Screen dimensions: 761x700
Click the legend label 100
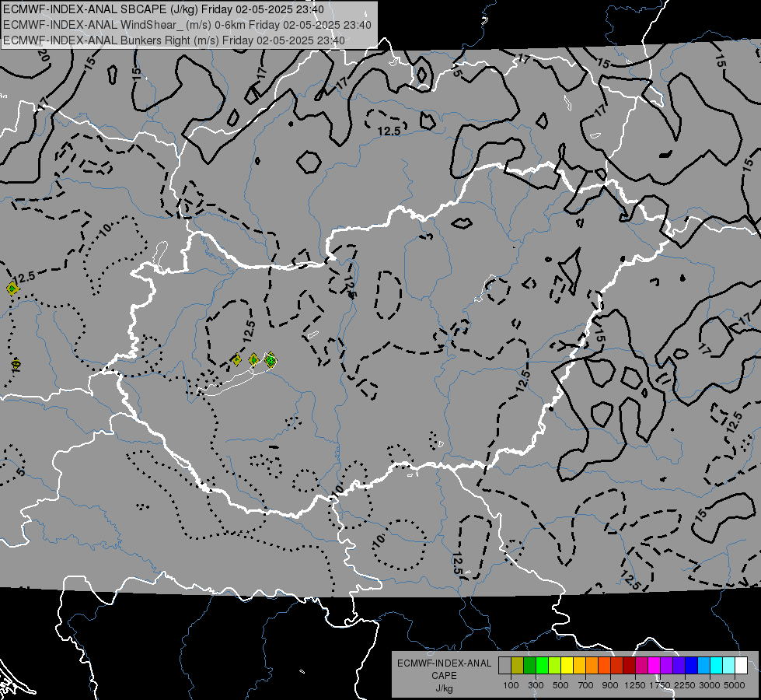(x=511, y=685)
